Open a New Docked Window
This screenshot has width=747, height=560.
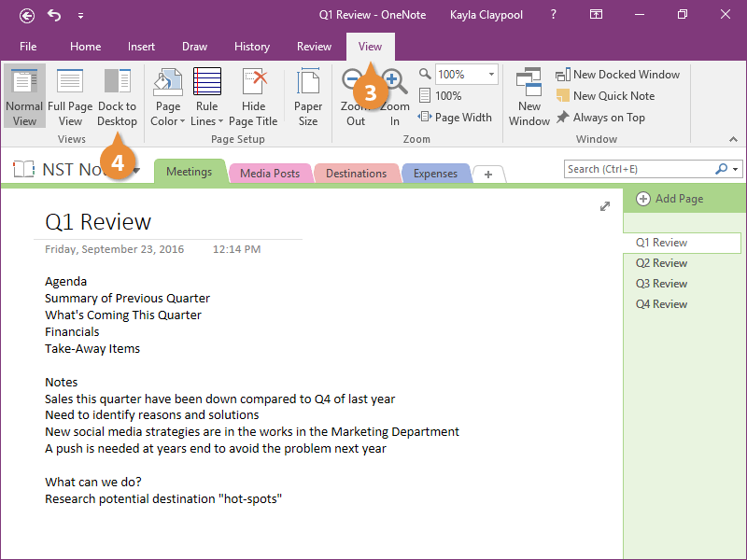[x=617, y=75]
